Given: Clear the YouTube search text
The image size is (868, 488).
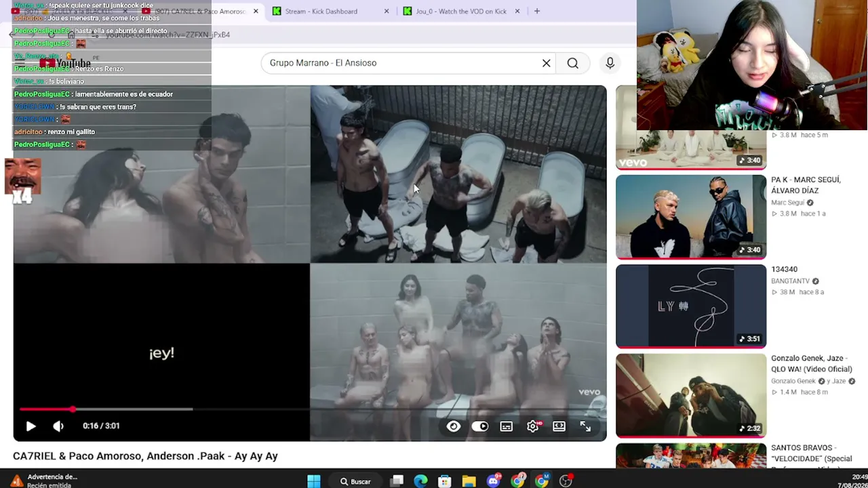Looking at the screenshot, I should (x=547, y=63).
